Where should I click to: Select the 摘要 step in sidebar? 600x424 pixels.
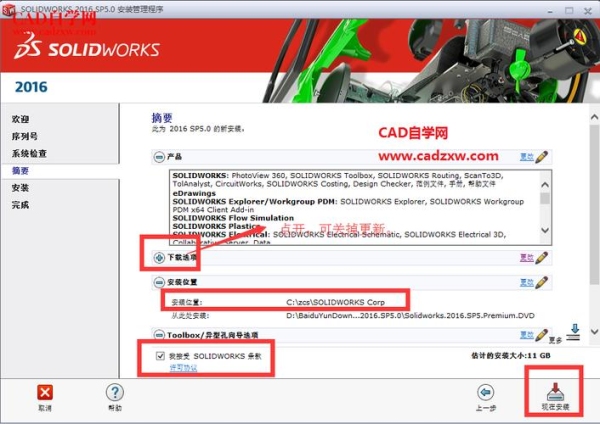tap(21, 171)
